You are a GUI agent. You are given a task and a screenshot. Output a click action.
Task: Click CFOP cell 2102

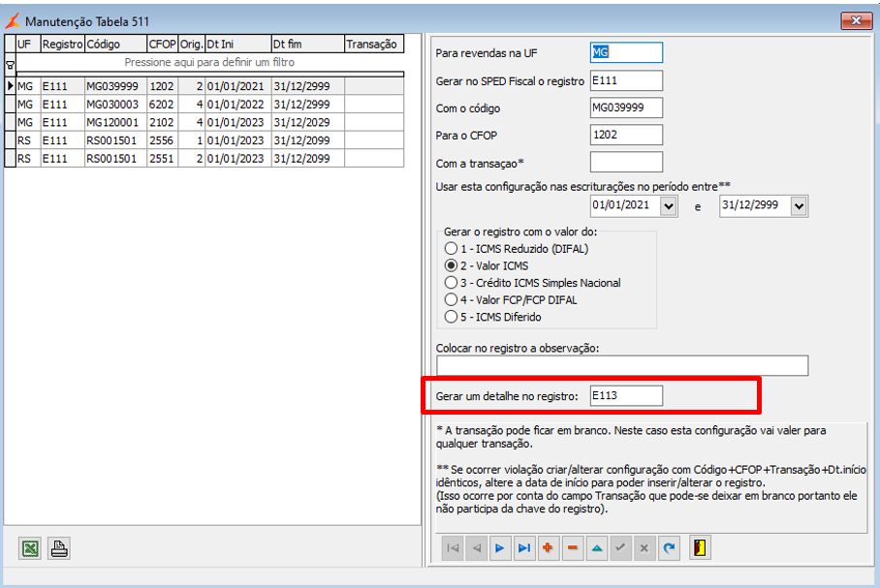pos(163,122)
